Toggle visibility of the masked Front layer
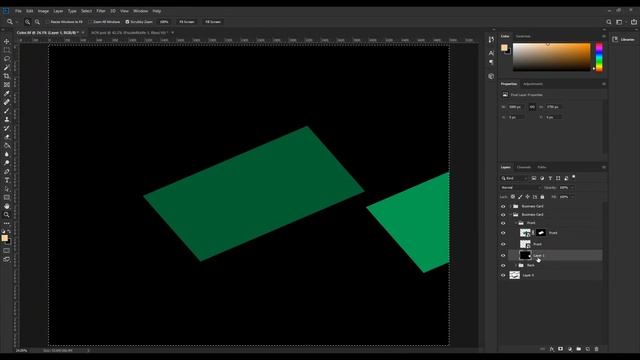Viewport: 640px width, 360px height. (503, 233)
